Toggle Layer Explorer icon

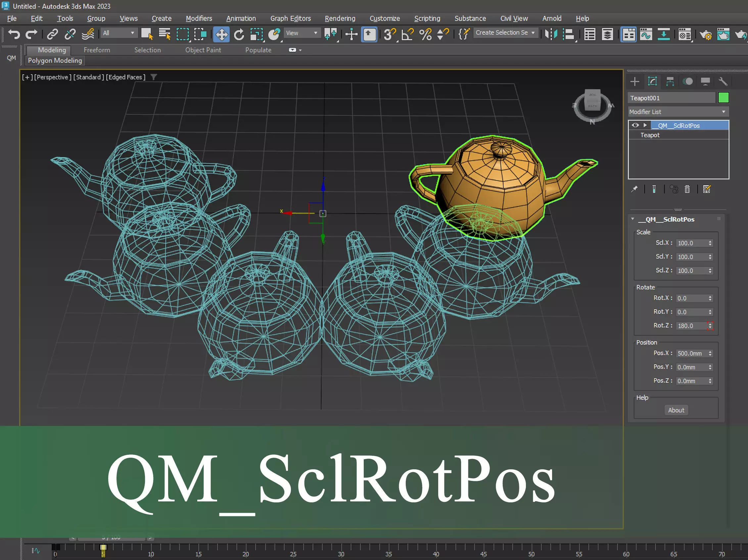coord(607,34)
